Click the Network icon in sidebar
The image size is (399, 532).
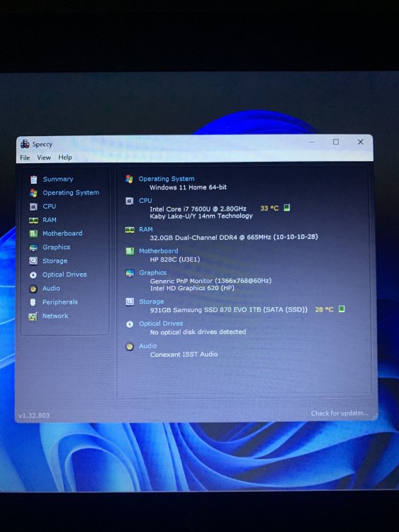click(x=33, y=316)
